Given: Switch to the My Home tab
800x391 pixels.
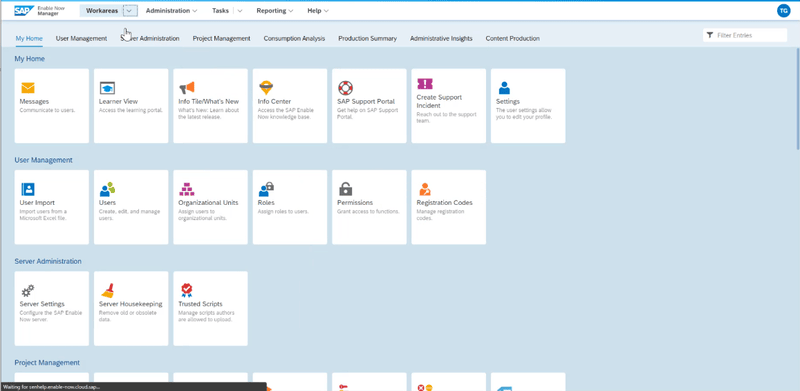Looking at the screenshot, I should (x=29, y=38).
